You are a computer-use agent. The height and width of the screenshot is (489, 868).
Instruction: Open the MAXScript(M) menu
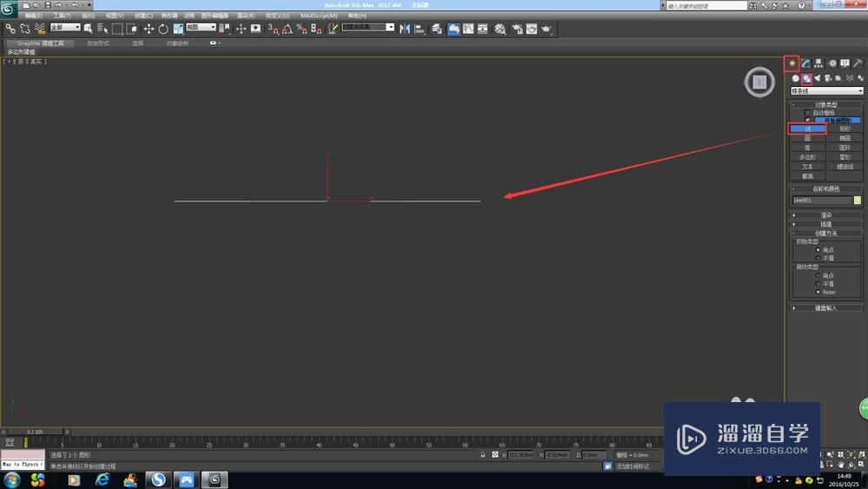319,16
